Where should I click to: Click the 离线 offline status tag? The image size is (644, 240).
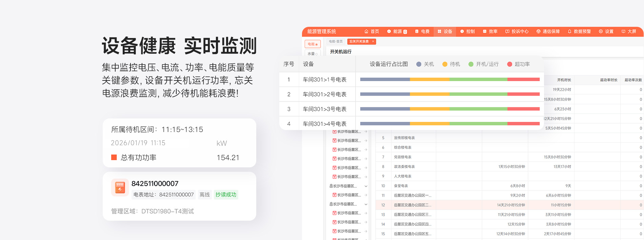205,195
